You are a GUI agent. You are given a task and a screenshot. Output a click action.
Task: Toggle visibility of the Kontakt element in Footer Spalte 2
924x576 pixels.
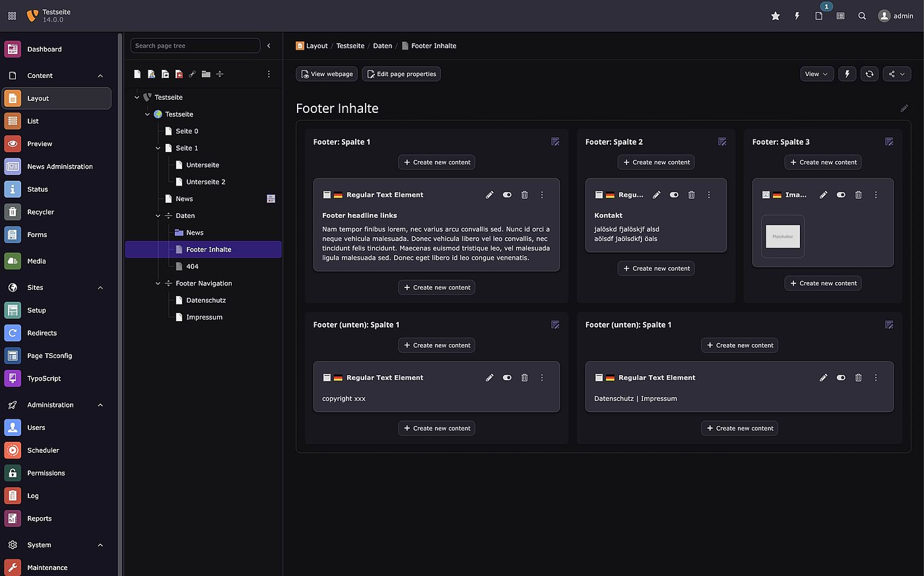click(x=674, y=195)
